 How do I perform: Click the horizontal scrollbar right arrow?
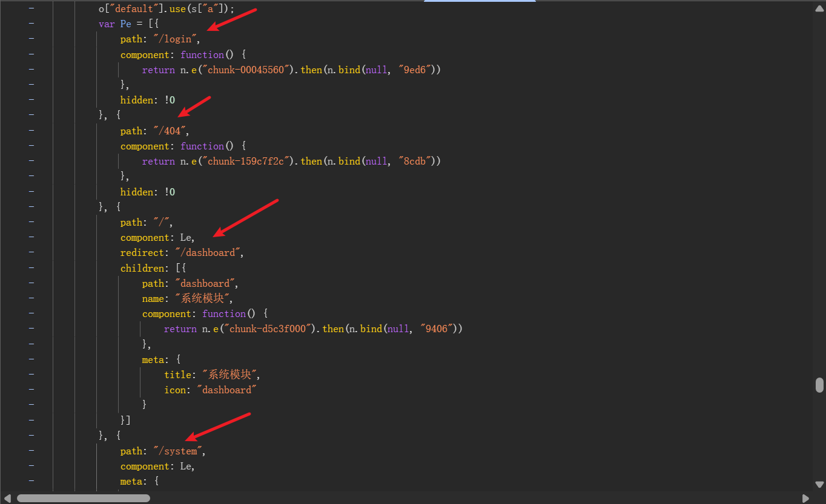point(805,498)
